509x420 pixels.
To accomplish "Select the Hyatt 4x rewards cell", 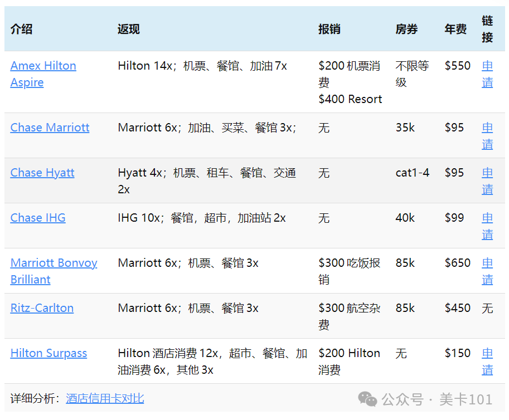I will pos(207,181).
